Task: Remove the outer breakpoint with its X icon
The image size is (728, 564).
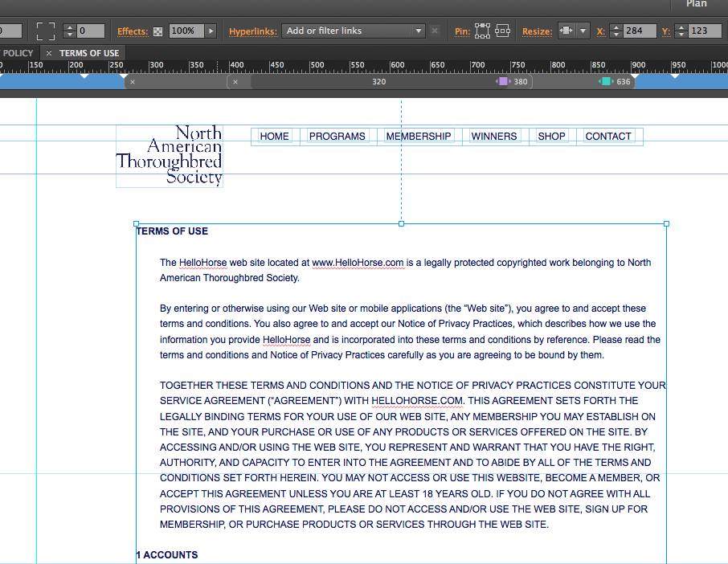Action: 133,82
